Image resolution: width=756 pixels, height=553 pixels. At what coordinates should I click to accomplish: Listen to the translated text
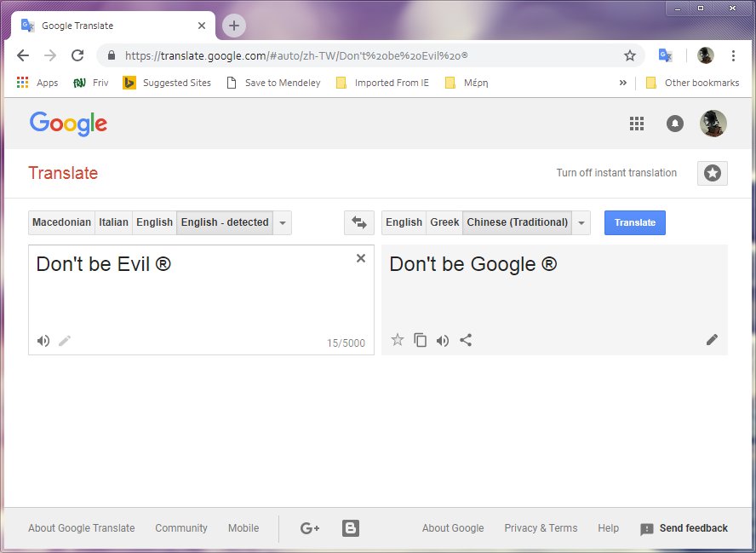[x=443, y=341]
